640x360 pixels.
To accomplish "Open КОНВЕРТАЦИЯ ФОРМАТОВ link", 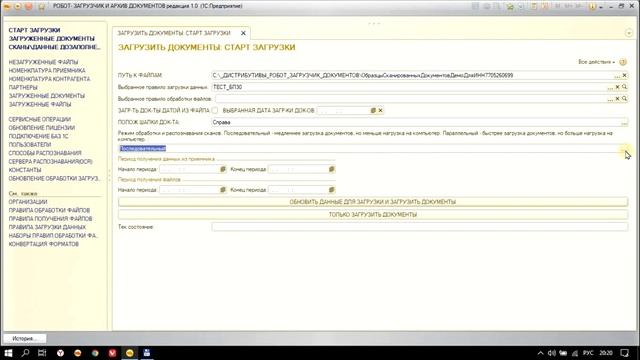I will (x=44, y=244).
